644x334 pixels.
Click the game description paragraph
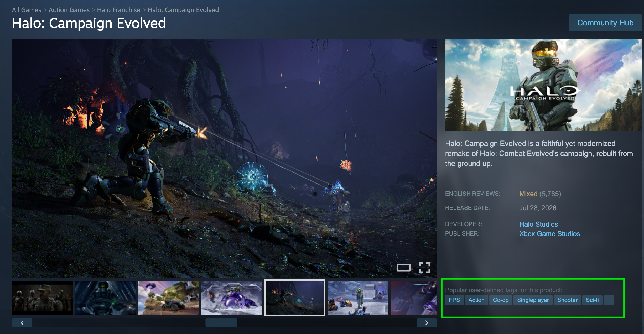[x=539, y=153]
